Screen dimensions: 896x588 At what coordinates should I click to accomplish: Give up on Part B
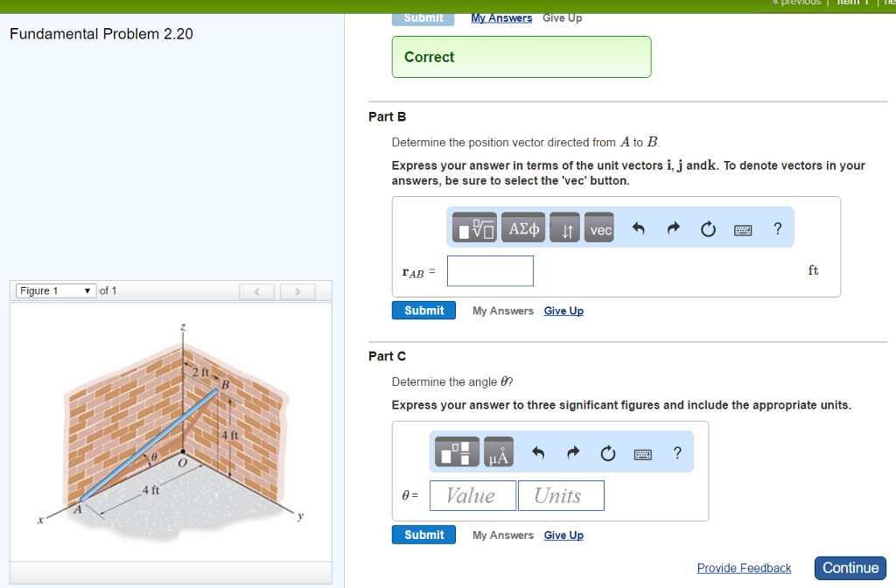(563, 311)
